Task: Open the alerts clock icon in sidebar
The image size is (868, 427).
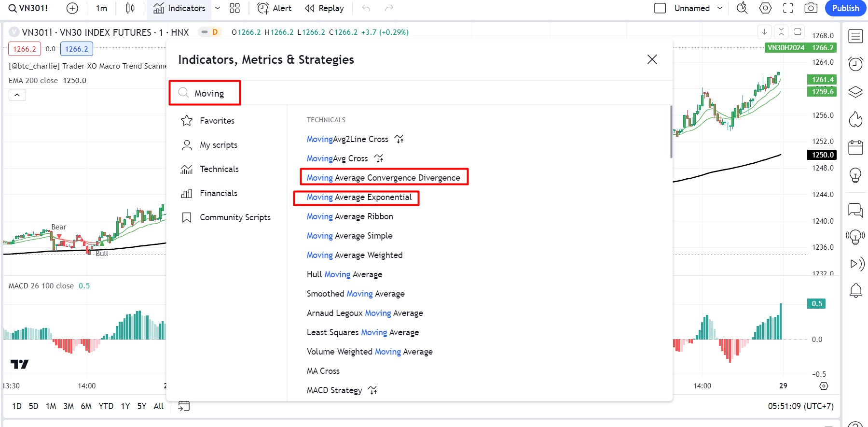Action: coord(855,64)
